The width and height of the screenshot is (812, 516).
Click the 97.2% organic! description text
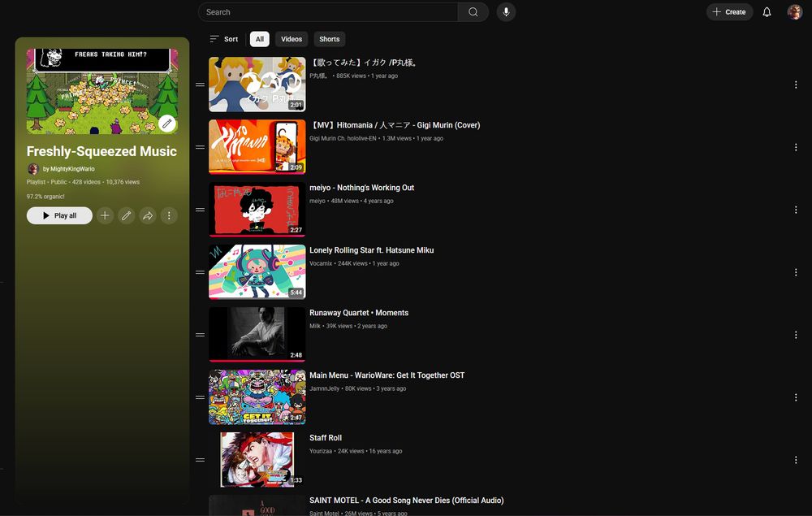click(45, 197)
